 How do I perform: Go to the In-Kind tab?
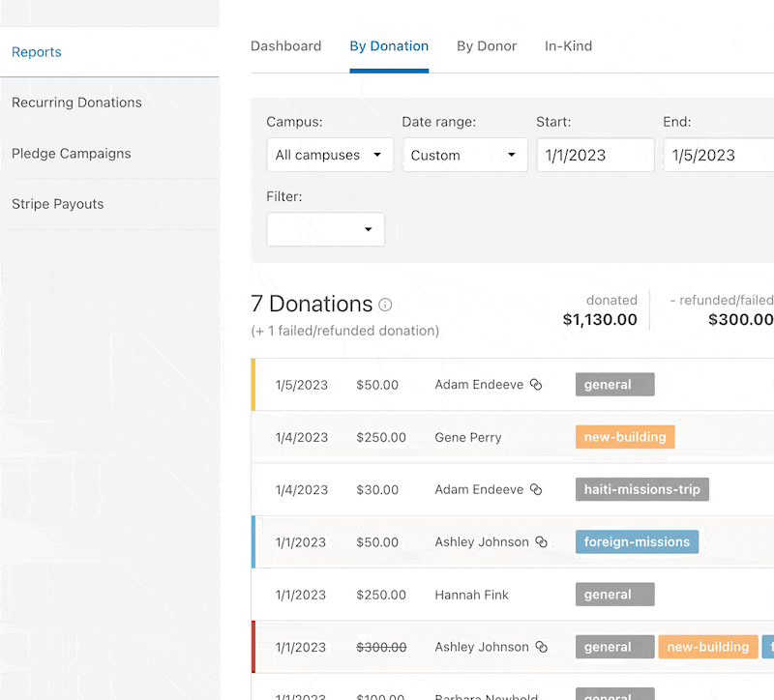pos(568,45)
